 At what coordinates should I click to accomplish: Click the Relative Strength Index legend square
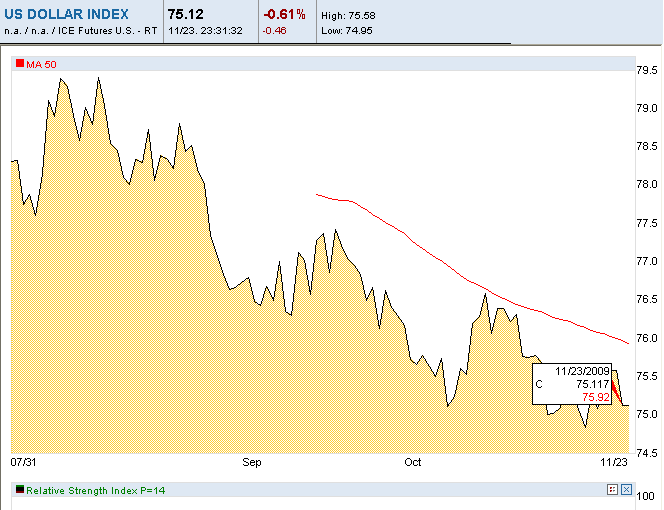point(19,490)
